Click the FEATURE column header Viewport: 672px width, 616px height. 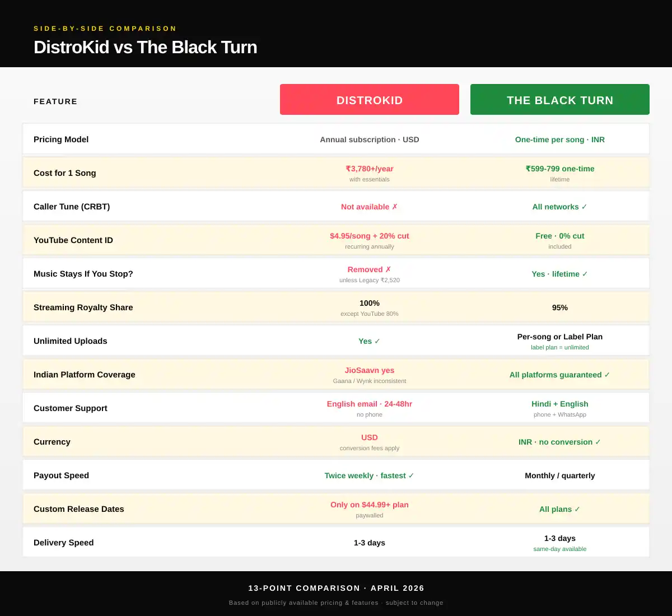tap(55, 101)
